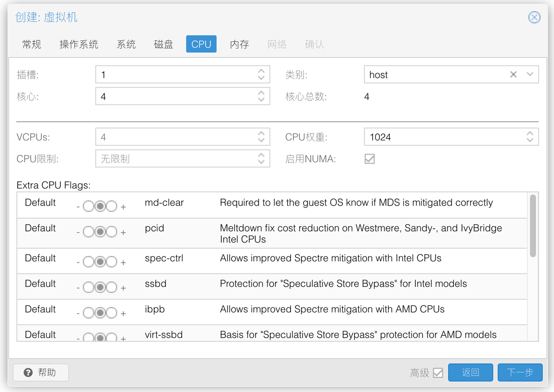The height and width of the screenshot is (392, 554).
Task: Set spec-ctrl flag to on (+)
Action: point(112,262)
